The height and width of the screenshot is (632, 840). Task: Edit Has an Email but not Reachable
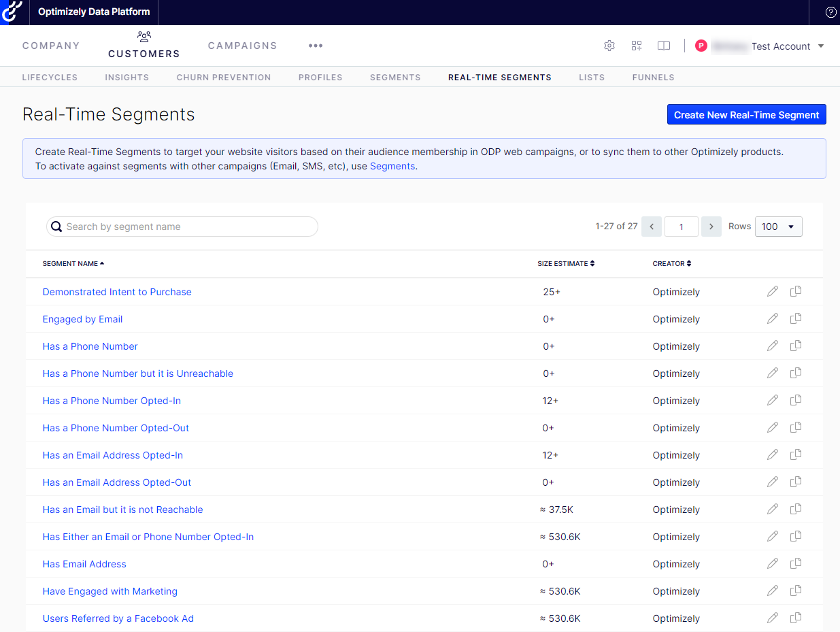click(772, 510)
